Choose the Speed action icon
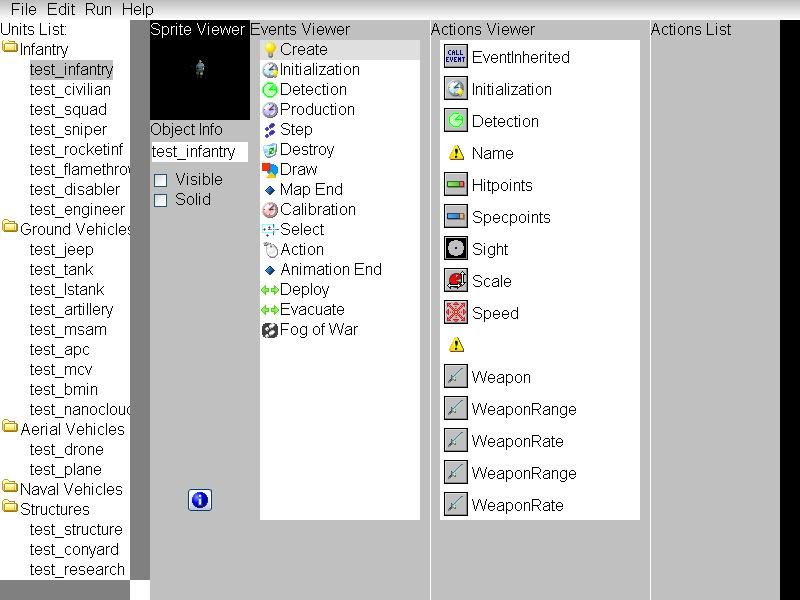 point(455,313)
